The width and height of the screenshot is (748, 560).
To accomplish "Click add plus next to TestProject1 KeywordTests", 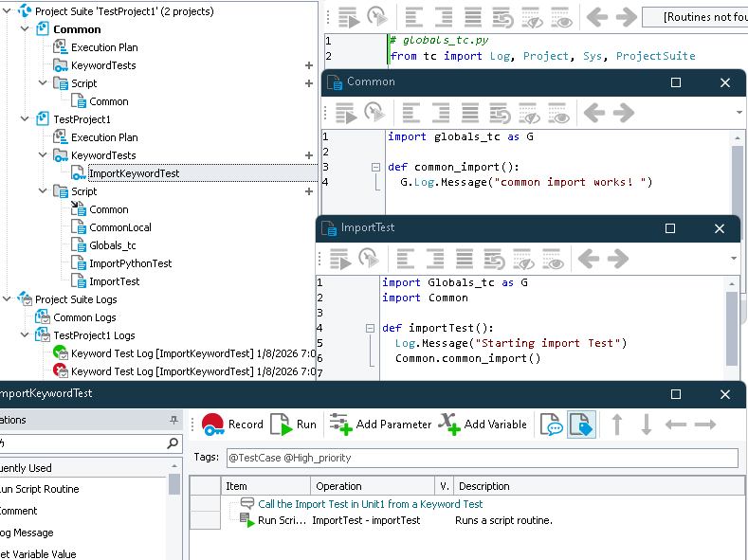I will 309,155.
